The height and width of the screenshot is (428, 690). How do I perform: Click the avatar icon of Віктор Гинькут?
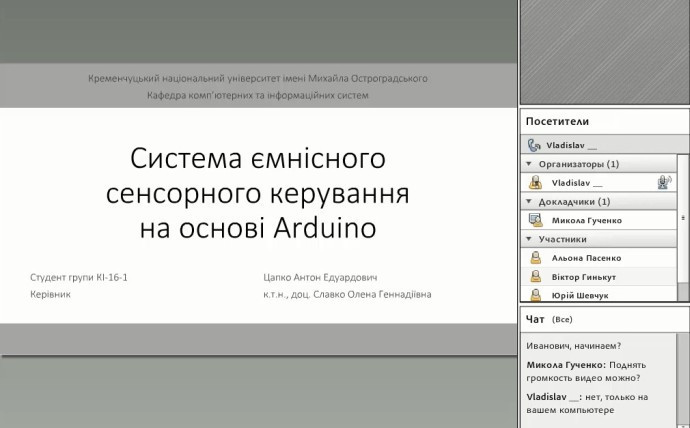(536, 275)
